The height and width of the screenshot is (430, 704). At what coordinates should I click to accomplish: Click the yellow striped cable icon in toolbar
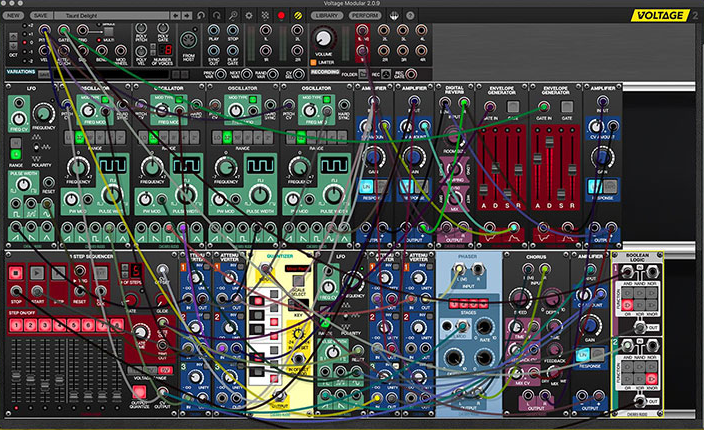click(297, 15)
